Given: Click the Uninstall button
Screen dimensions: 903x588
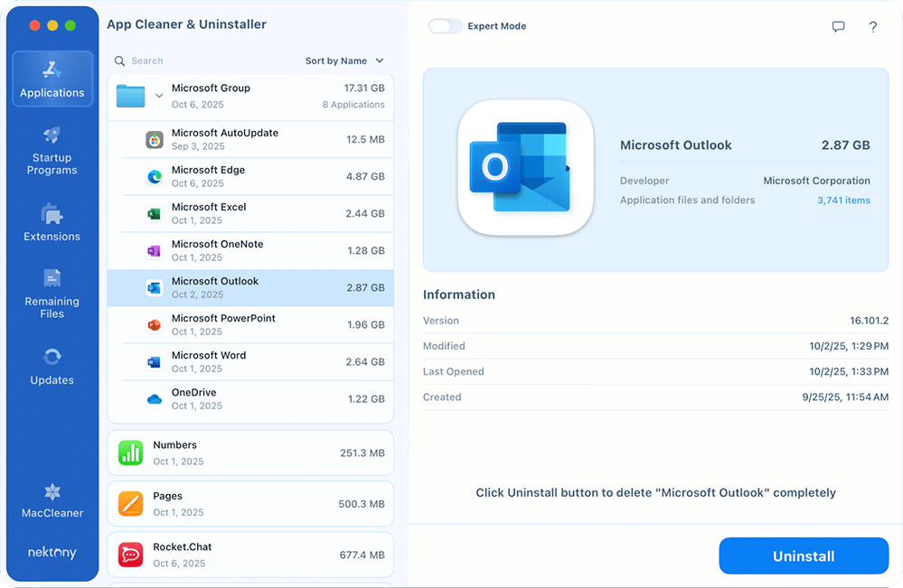Looking at the screenshot, I should coord(803,555).
